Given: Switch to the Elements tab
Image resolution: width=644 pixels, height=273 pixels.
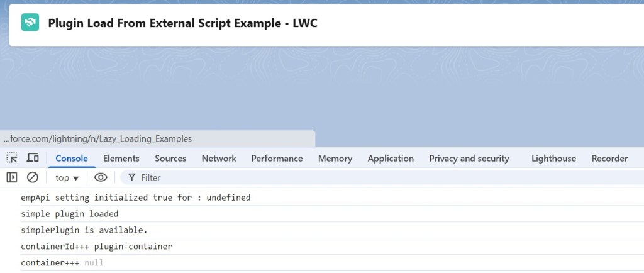Looking at the screenshot, I should coord(121,159).
